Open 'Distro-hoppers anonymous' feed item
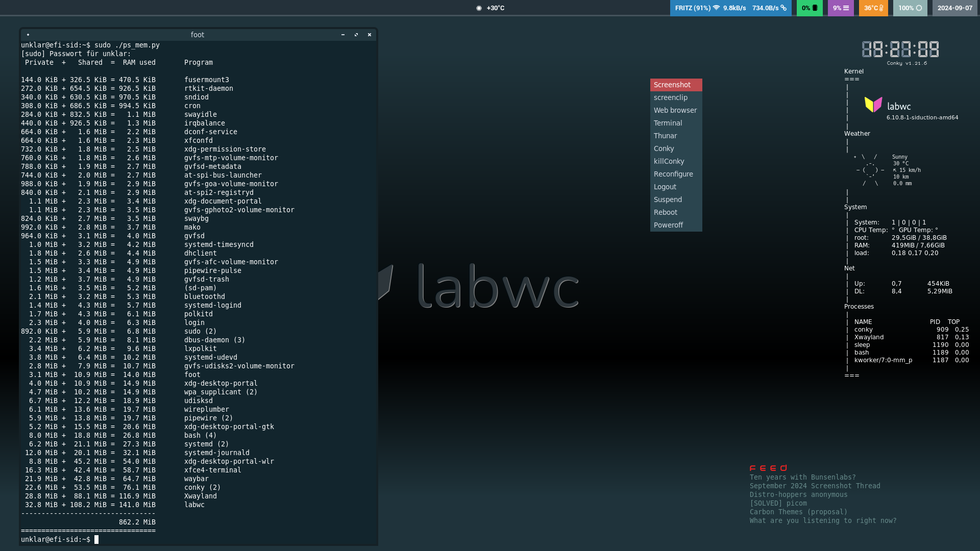Viewport: 980px width, 551px height. pyautogui.click(x=798, y=495)
